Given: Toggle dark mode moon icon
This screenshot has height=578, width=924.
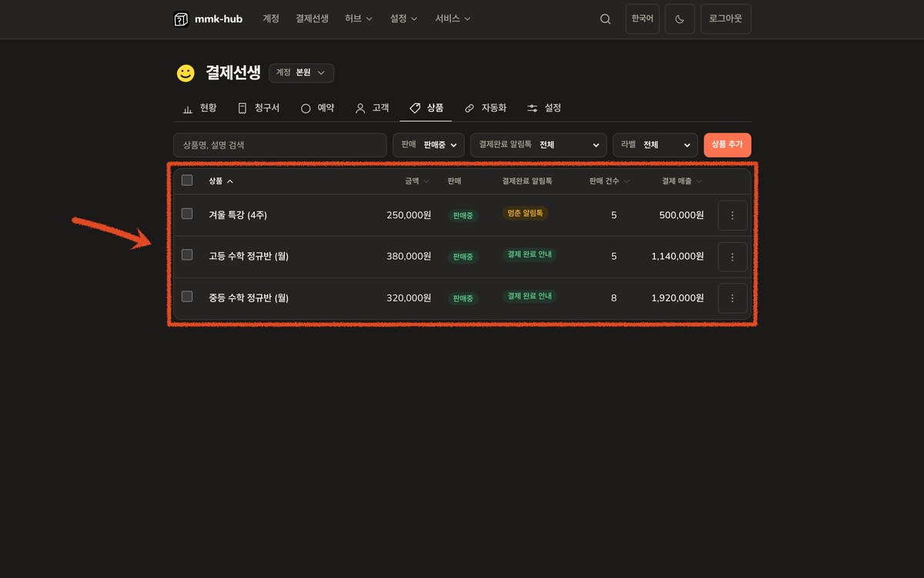Looking at the screenshot, I should coord(680,19).
